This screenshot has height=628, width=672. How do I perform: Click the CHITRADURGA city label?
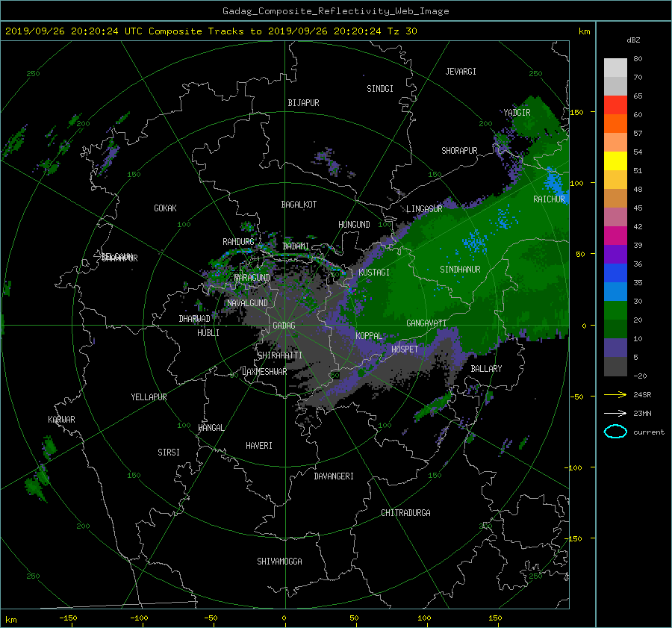coord(405,513)
